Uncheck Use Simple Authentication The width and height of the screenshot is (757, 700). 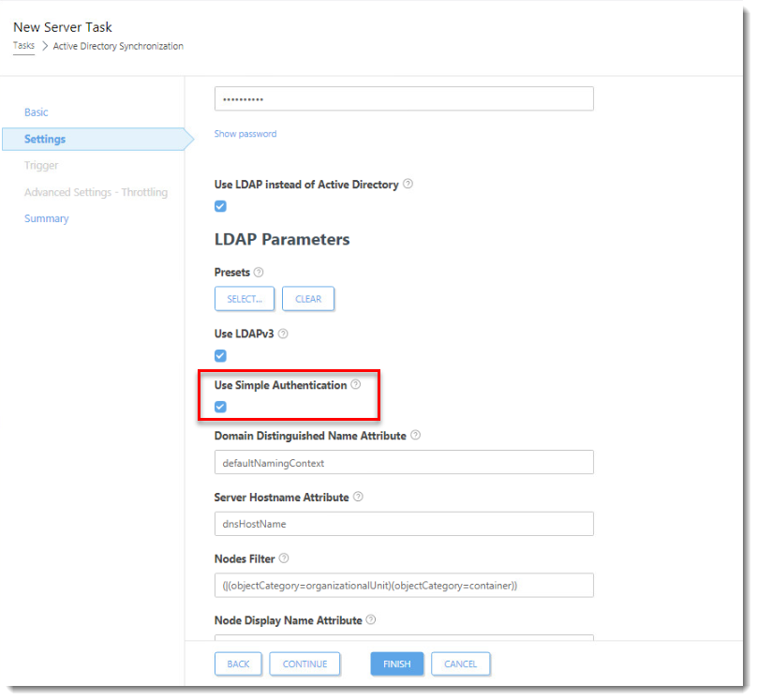click(x=219, y=407)
